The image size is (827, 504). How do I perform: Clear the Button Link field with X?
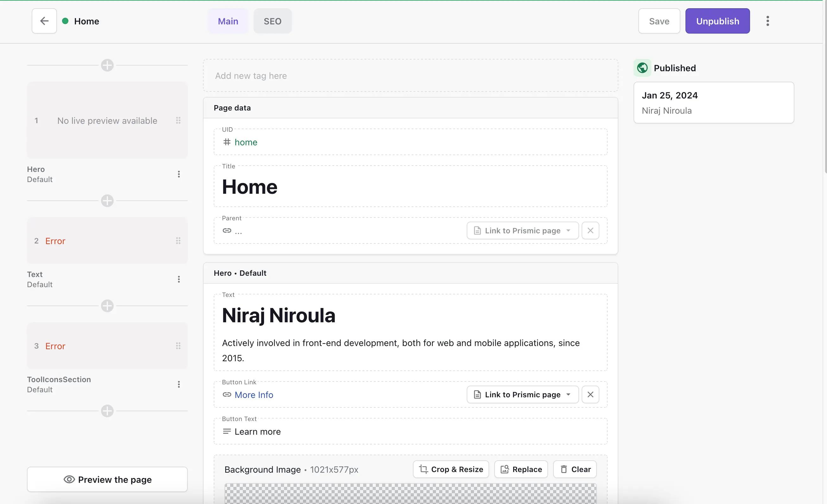click(x=590, y=394)
